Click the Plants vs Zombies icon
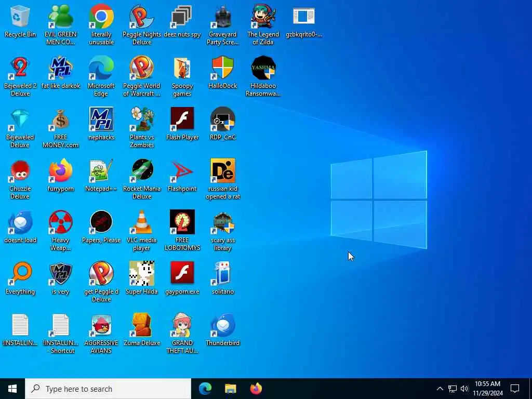The width and height of the screenshot is (532, 399). click(141, 119)
